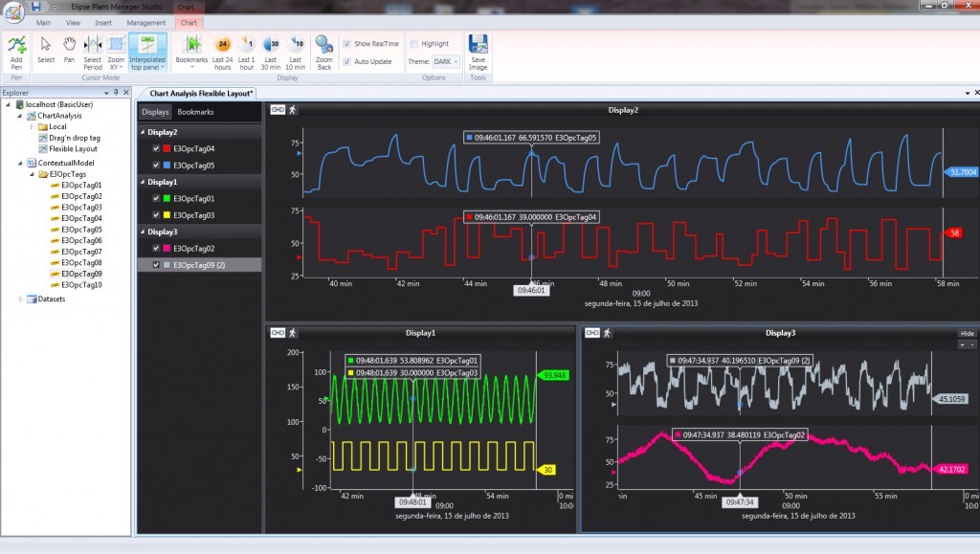Click the running-man icon in Display1 header
This screenshot has height=554, width=980.
(293, 333)
